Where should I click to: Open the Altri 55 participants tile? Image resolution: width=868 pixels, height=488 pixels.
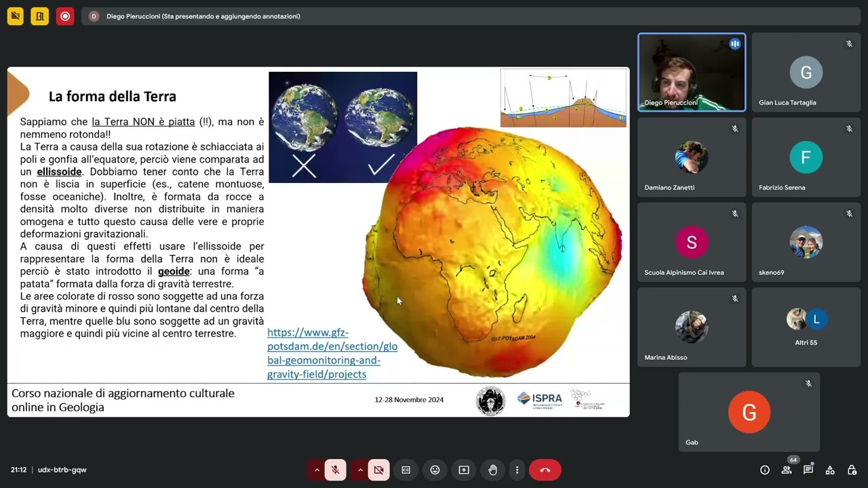coord(806,327)
